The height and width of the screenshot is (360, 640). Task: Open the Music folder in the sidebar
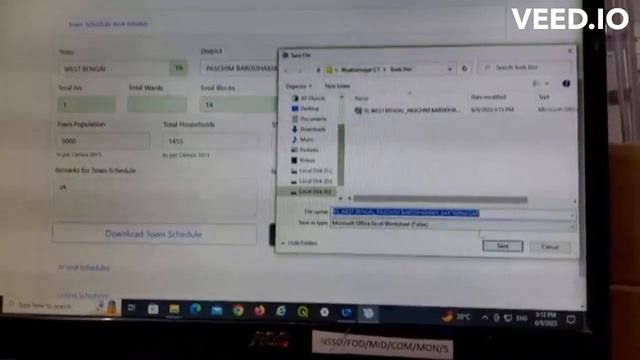point(307,140)
